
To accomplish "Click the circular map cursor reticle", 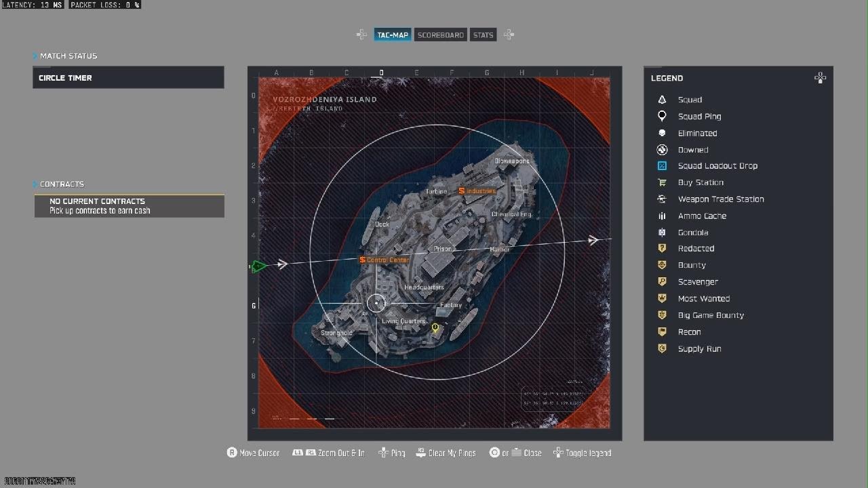I will tap(376, 304).
